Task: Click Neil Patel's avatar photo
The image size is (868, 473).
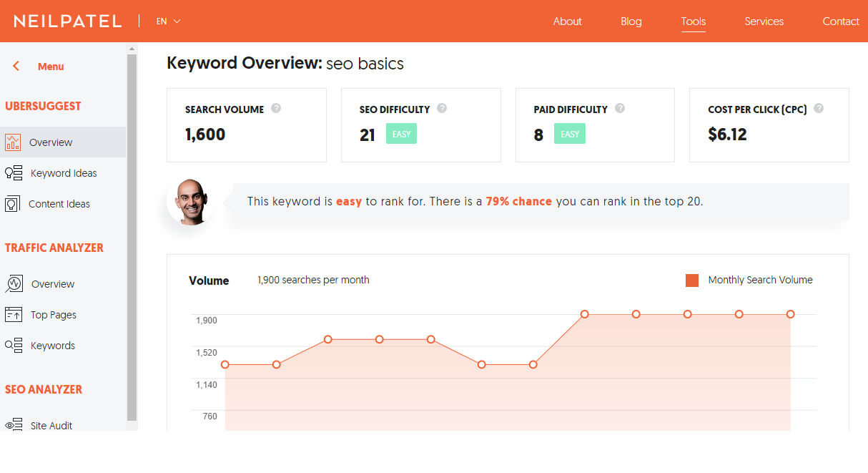Action: click(189, 202)
